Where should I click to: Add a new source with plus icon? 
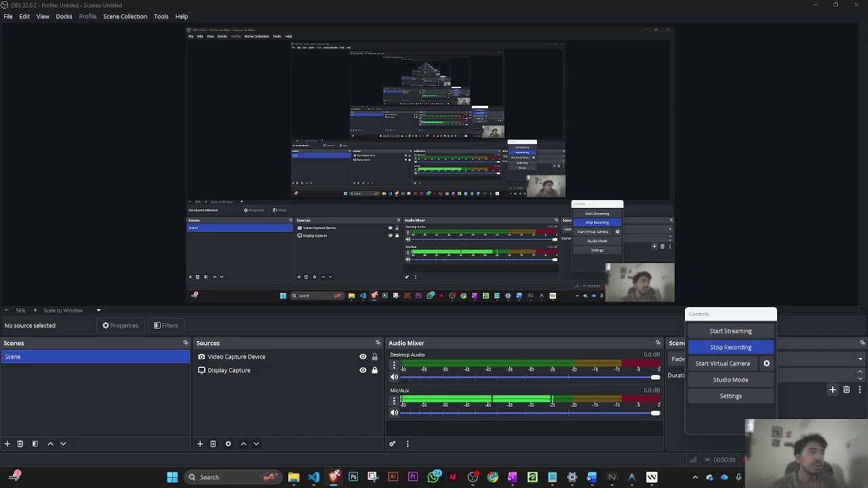[200, 444]
